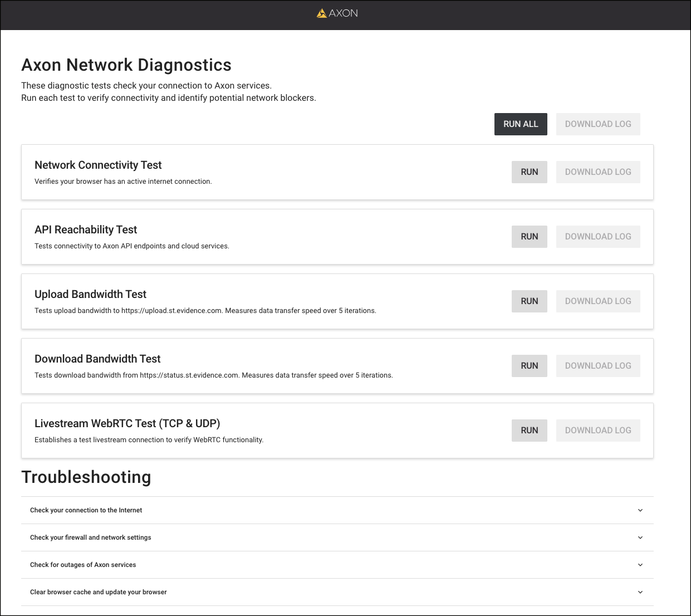Download log for Download Bandwidth Test
Viewport: 691px width, 616px height.
[597, 366]
